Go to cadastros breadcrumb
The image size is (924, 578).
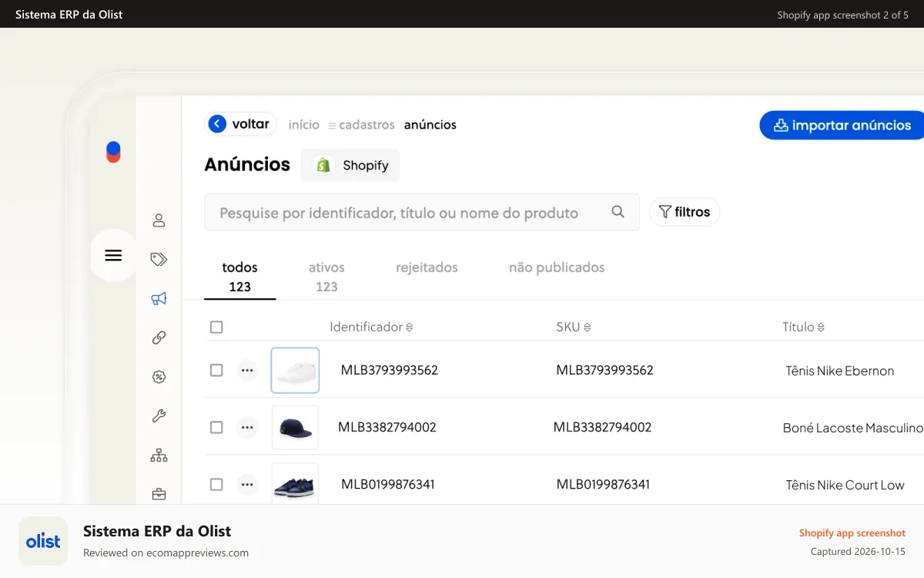pyautogui.click(x=361, y=124)
